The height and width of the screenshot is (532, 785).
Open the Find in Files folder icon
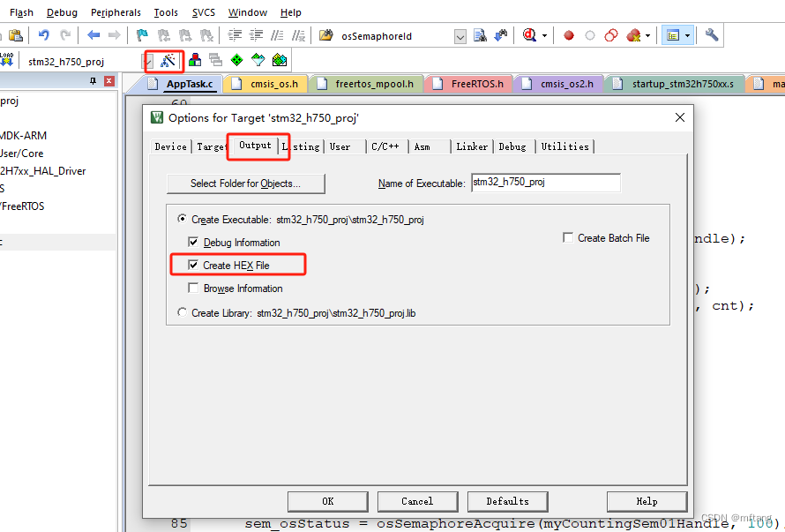tap(326, 35)
